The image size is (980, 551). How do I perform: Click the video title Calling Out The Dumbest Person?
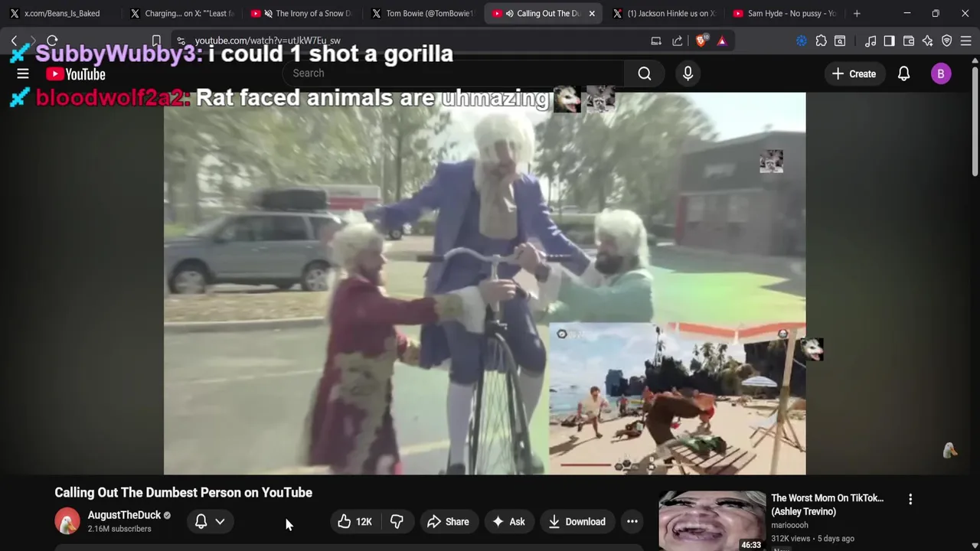click(183, 492)
